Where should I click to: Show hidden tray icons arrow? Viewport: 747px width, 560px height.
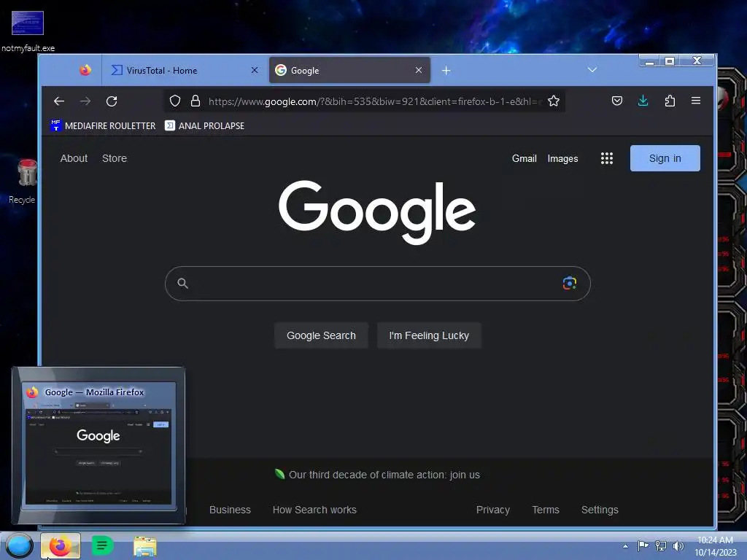[625, 546]
